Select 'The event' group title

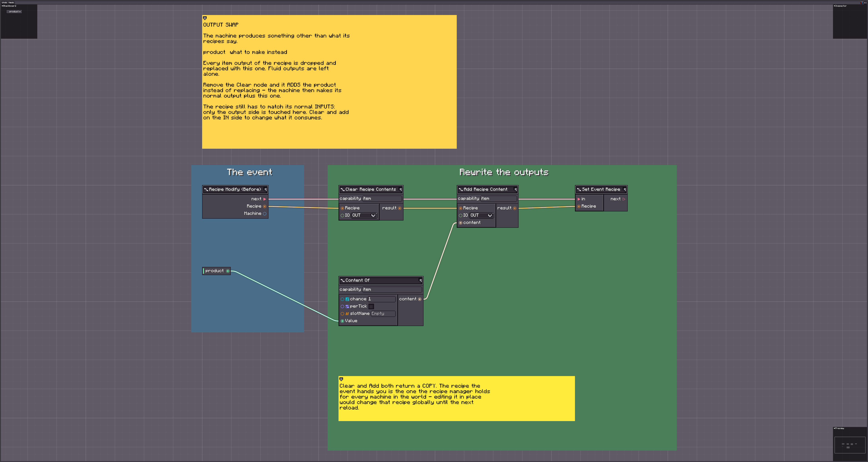coord(249,173)
